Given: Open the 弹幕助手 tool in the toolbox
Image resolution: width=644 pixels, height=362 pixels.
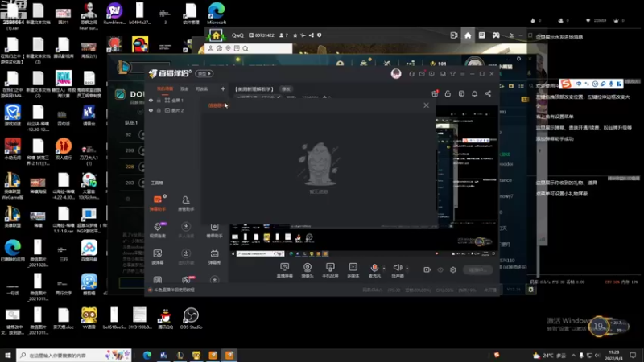Looking at the screenshot, I should point(158,204).
